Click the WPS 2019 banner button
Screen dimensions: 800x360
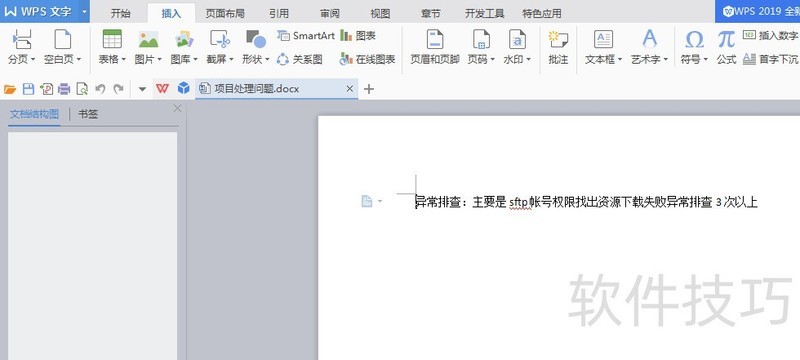coord(758,11)
